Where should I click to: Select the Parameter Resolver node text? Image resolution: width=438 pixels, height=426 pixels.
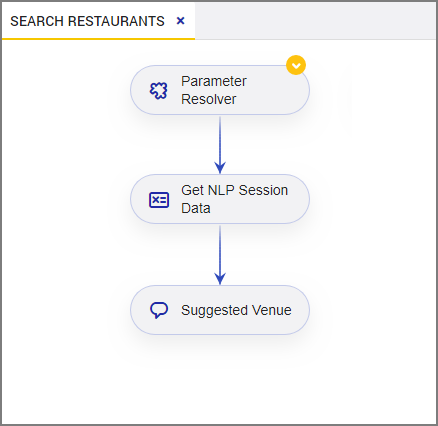214,90
